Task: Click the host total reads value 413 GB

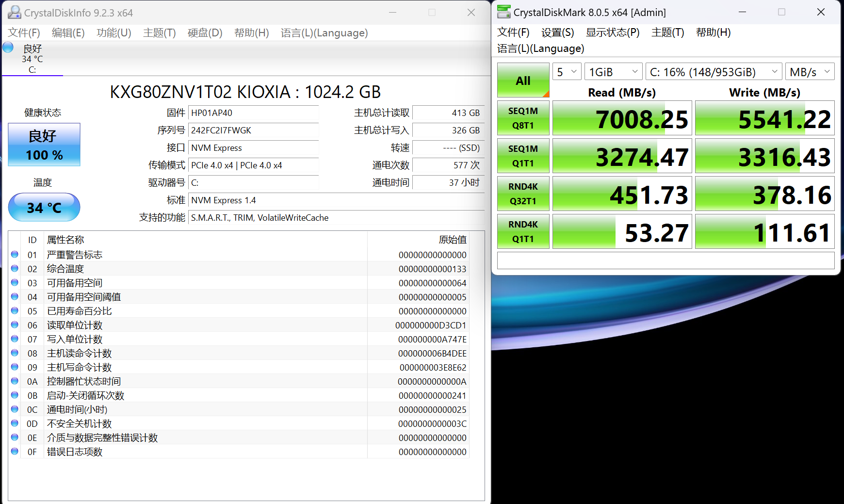Action: click(x=448, y=113)
